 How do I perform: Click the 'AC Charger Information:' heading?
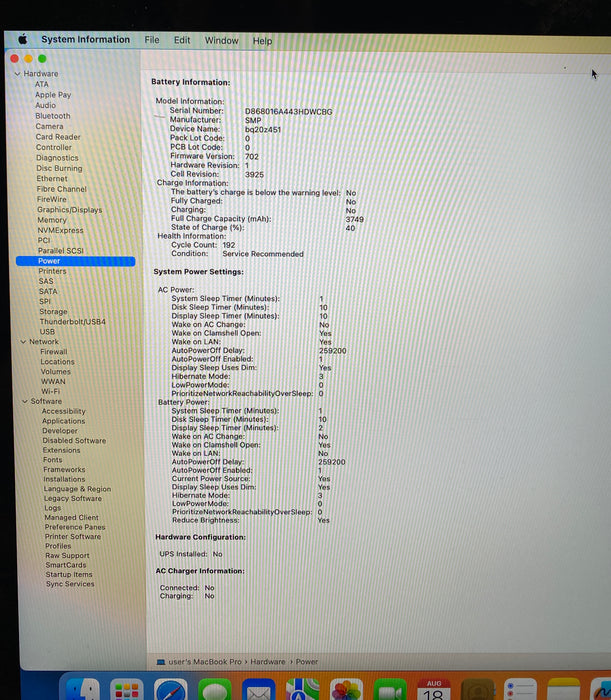[200, 571]
